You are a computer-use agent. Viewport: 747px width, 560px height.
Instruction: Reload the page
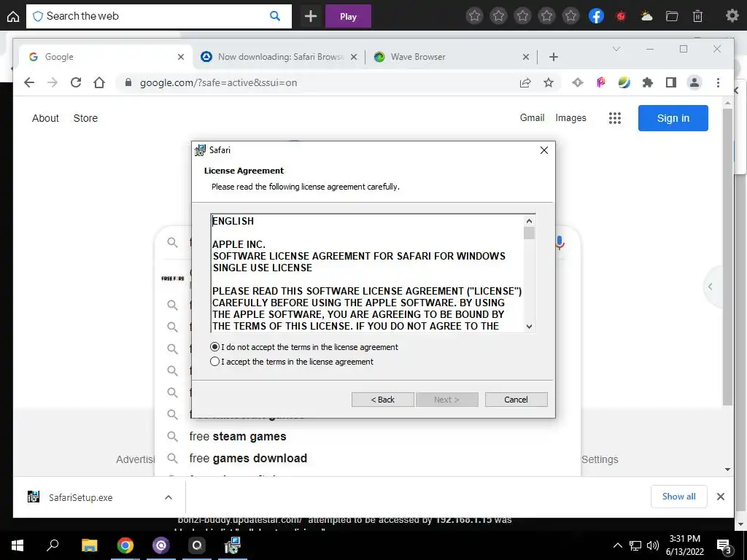coord(76,82)
